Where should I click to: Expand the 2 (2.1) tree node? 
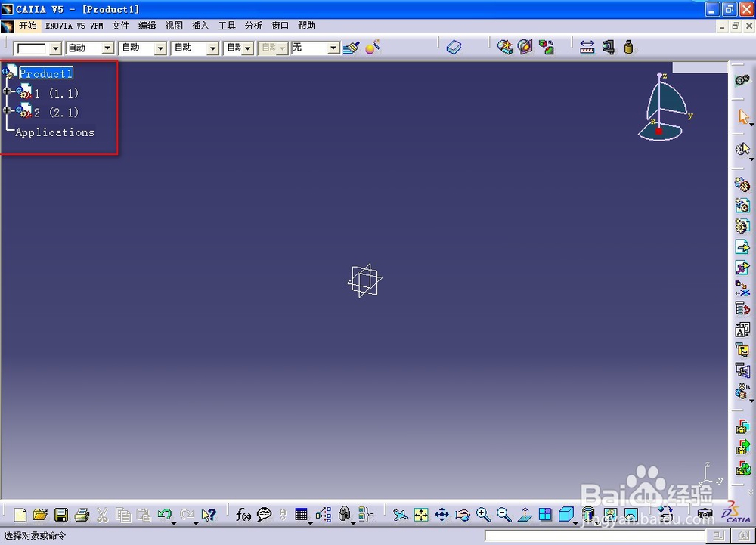pyautogui.click(x=7, y=110)
